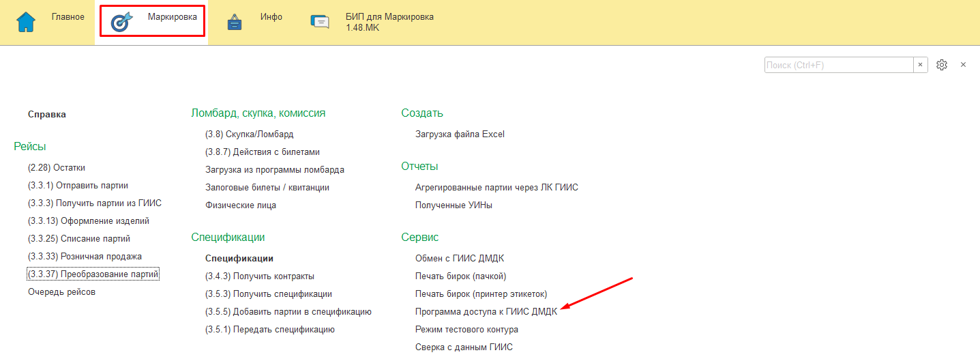This screenshot has height=357, width=980.
Task: Switch to the Маркировка section tab
Action: [x=153, y=23]
